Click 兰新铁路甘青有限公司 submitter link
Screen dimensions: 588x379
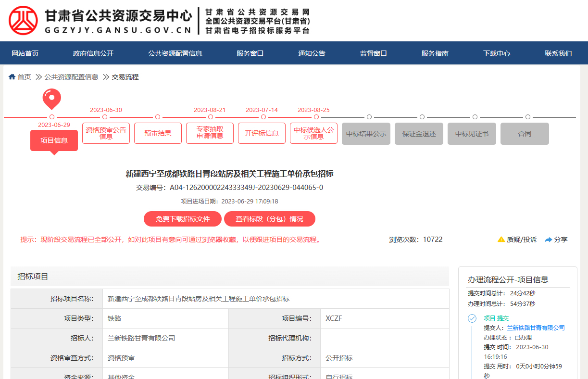[x=536, y=328]
